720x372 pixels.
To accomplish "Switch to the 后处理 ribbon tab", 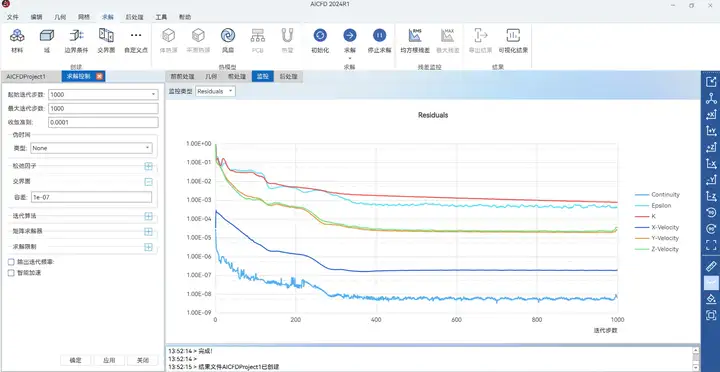I will pyautogui.click(x=135, y=17).
